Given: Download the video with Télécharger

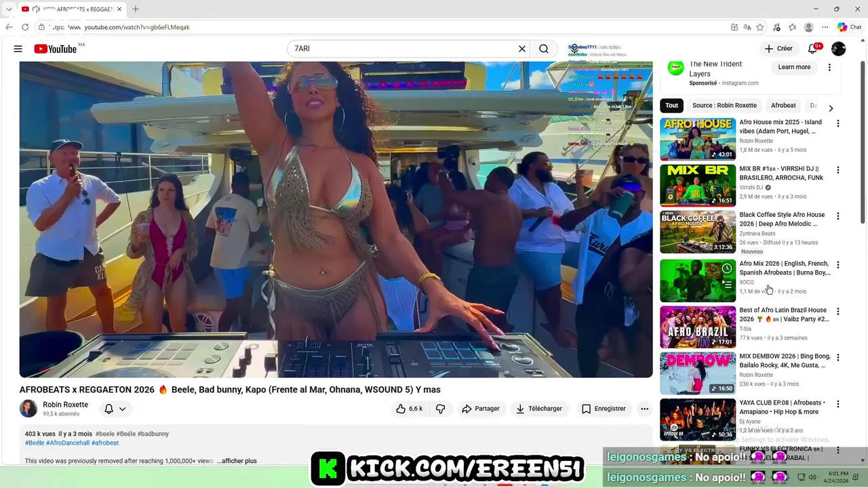Looking at the screenshot, I should 539,409.
